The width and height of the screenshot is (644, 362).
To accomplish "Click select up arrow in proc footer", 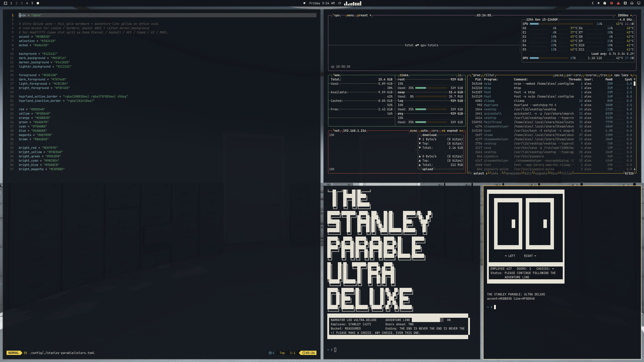I will point(470,173).
